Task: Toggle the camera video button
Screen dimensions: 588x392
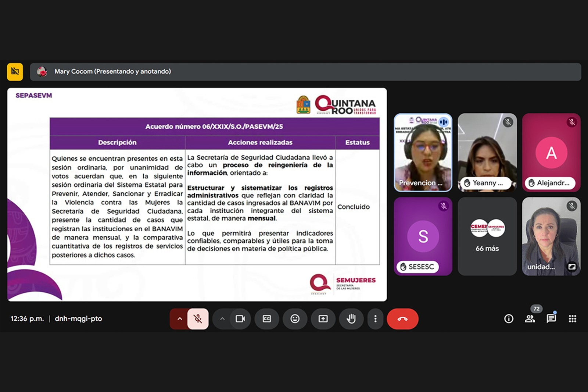Action: coord(240,319)
